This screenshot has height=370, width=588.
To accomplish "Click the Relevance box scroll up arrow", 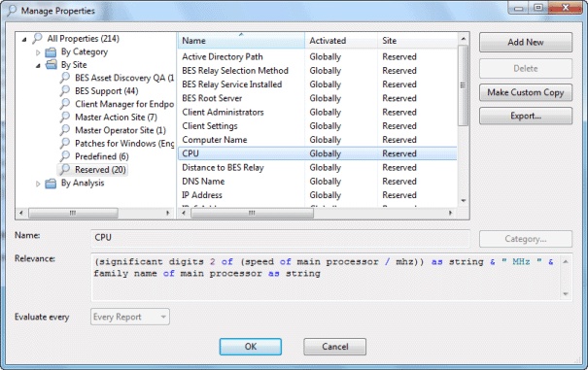I will (x=566, y=261).
